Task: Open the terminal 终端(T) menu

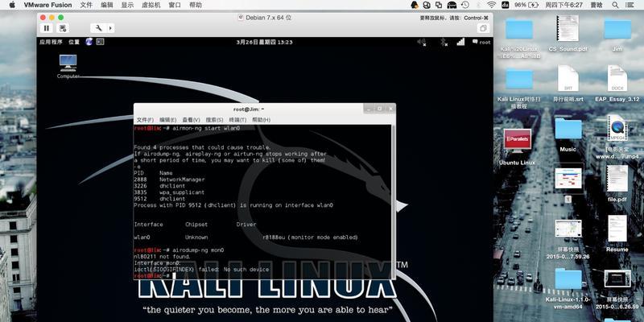Action: 237,120
